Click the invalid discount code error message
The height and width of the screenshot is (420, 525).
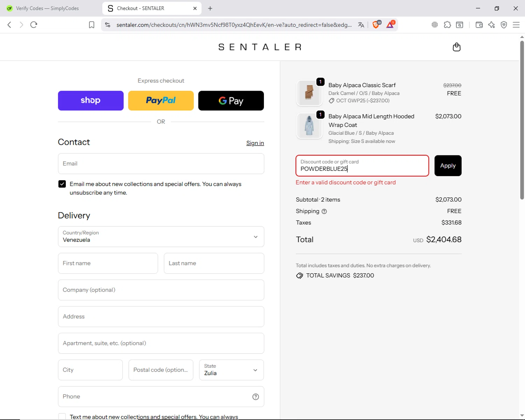click(346, 183)
